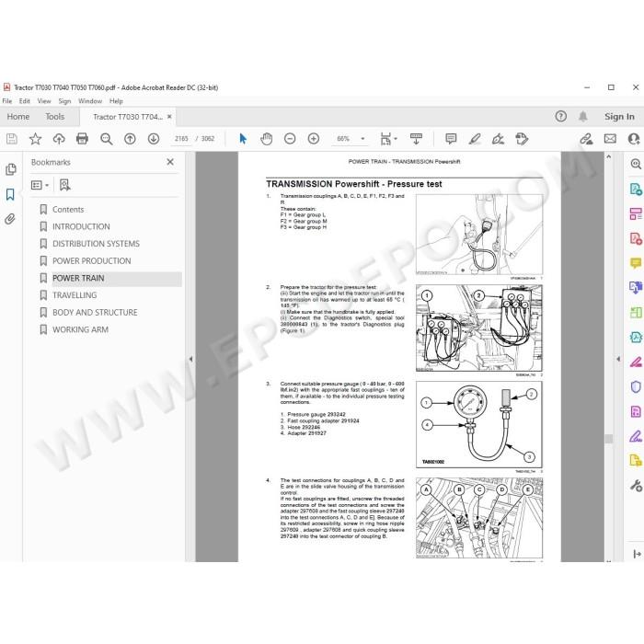Go to next page arrow
The width and height of the screenshot is (644, 644).
(154, 139)
